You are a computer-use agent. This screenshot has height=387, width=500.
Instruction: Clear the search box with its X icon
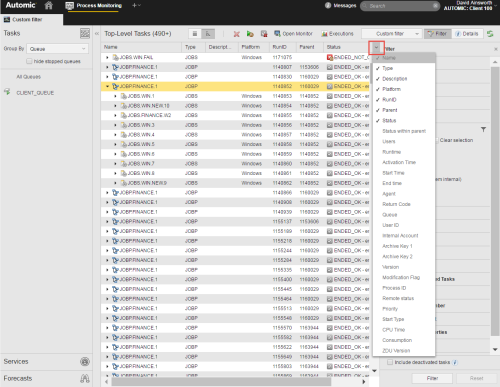coord(435,6)
